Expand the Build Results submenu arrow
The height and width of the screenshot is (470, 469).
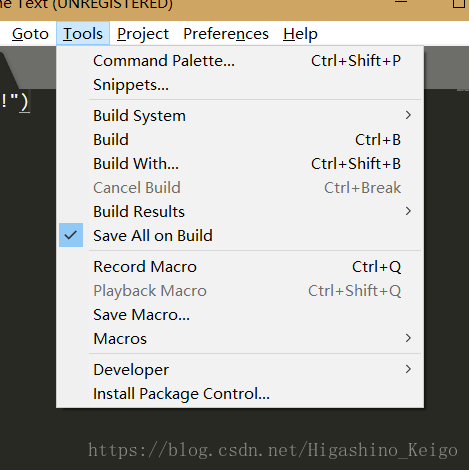tap(408, 211)
